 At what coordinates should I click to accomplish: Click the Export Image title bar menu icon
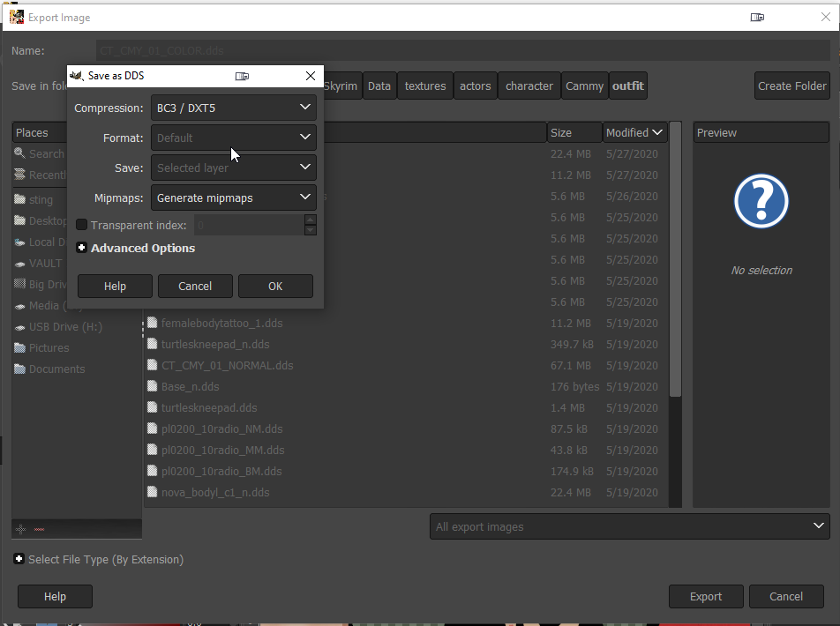(x=757, y=17)
